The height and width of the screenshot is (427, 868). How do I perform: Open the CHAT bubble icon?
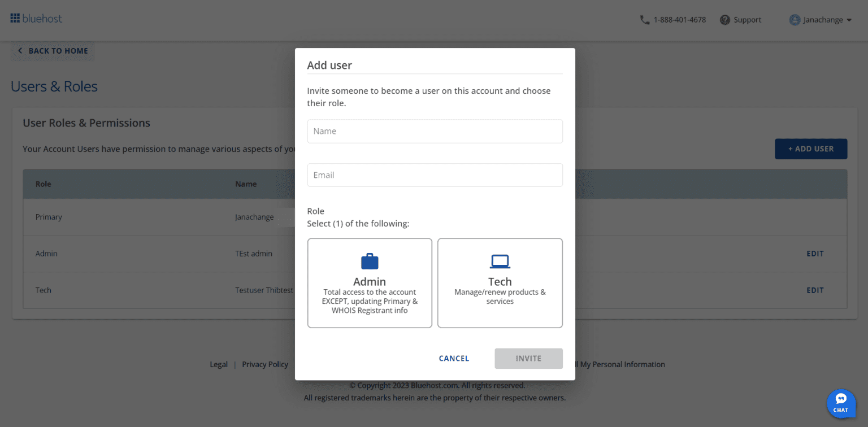coord(841,403)
